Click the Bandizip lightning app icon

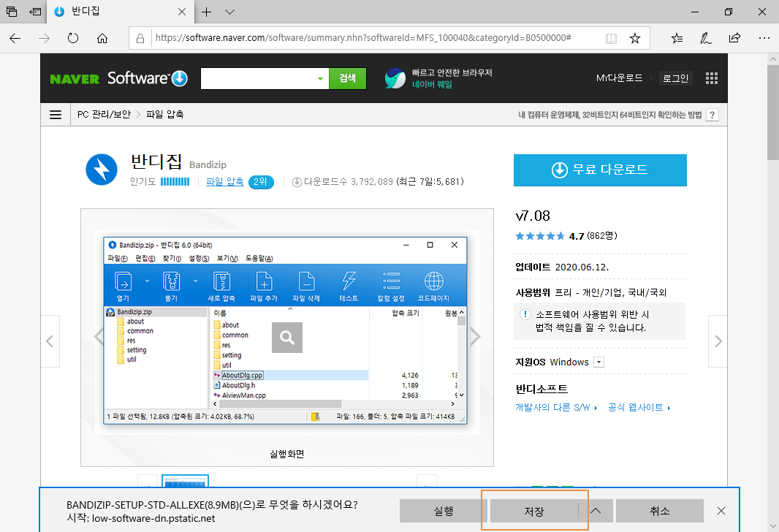(102, 170)
